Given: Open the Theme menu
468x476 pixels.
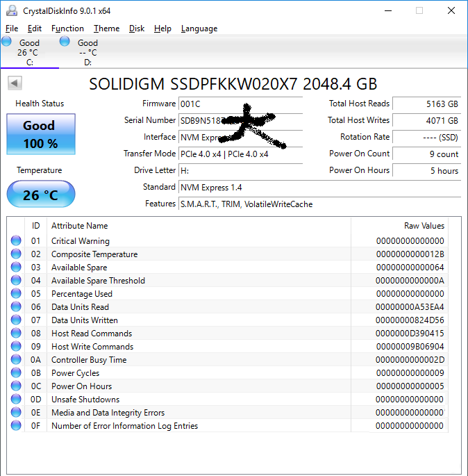Looking at the screenshot, I should click(x=106, y=28).
